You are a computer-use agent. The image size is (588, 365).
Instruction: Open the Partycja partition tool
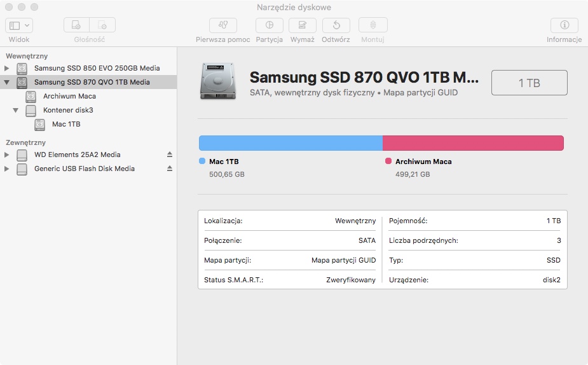270,25
